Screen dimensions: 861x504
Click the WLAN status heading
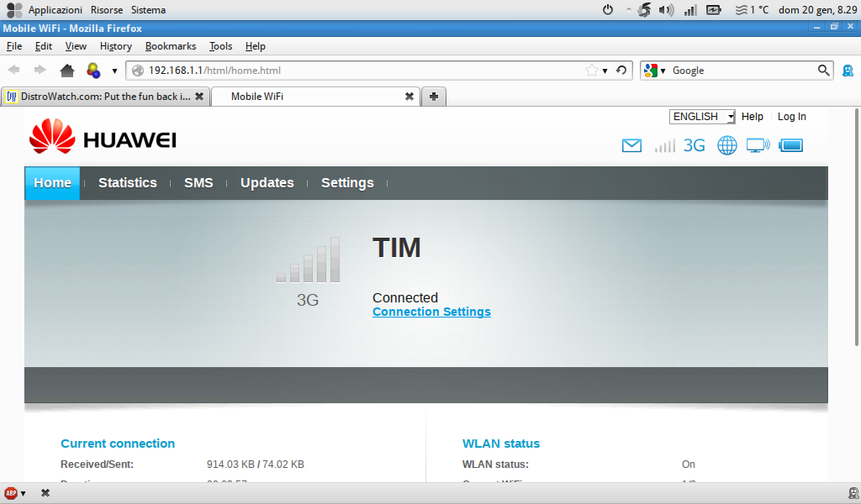pyautogui.click(x=501, y=444)
